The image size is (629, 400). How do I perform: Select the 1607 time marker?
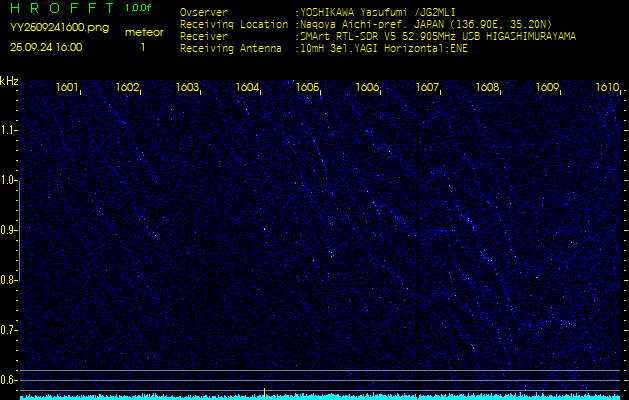tap(427, 87)
